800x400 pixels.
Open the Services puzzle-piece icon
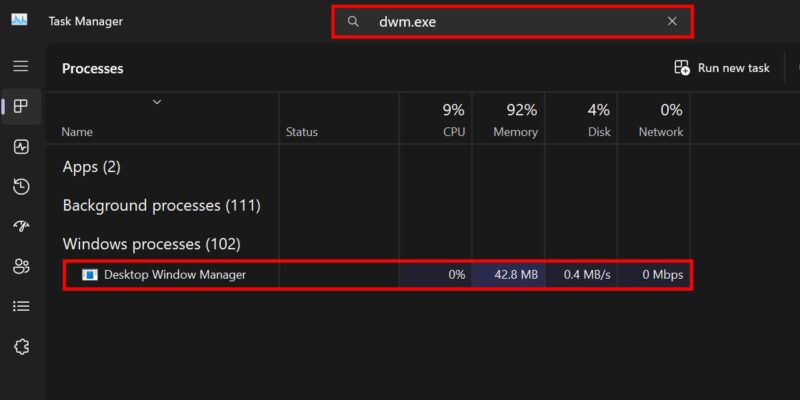21,346
